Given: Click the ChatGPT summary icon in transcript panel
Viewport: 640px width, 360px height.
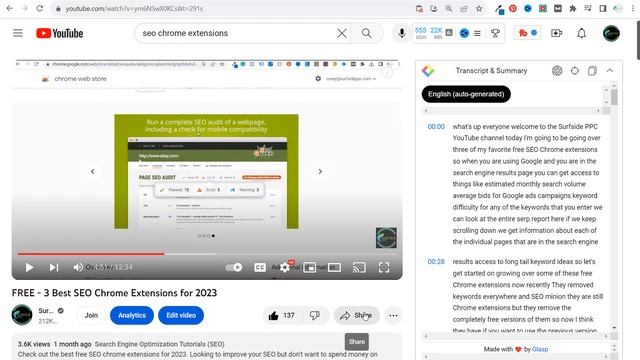Looking at the screenshot, I should pos(557,71).
